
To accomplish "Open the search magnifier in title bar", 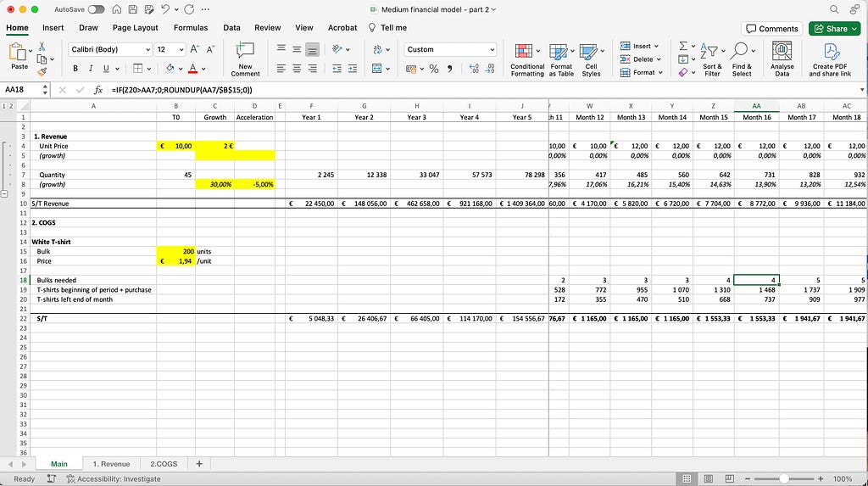I will click(x=834, y=9).
